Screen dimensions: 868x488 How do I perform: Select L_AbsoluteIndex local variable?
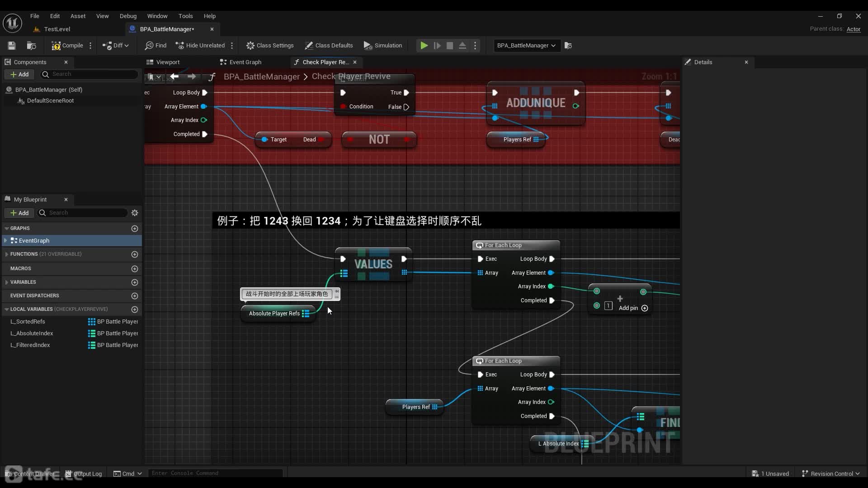tap(32, 333)
